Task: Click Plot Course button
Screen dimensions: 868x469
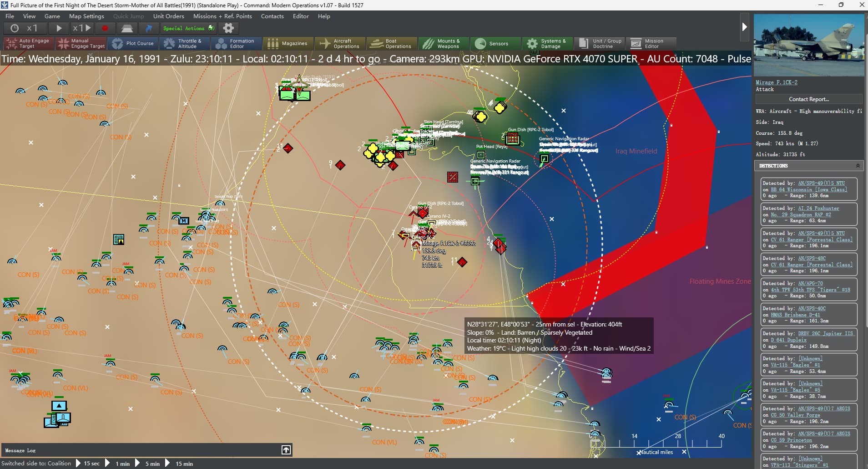Action: pyautogui.click(x=133, y=43)
